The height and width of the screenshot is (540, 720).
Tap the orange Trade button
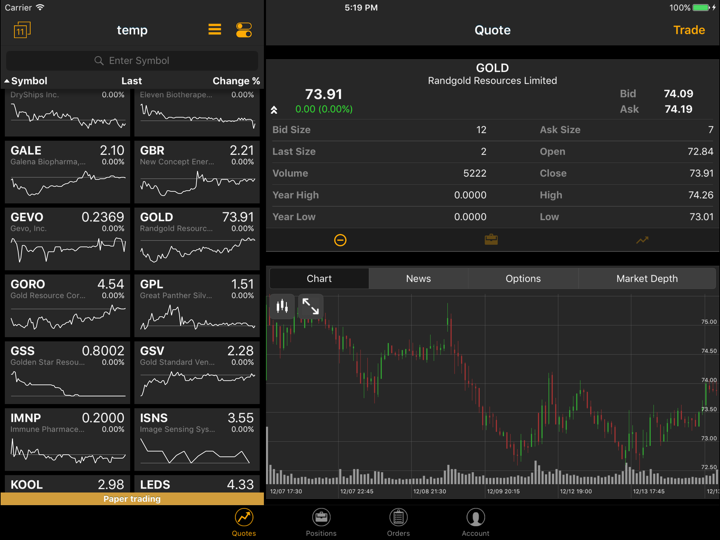point(688,30)
